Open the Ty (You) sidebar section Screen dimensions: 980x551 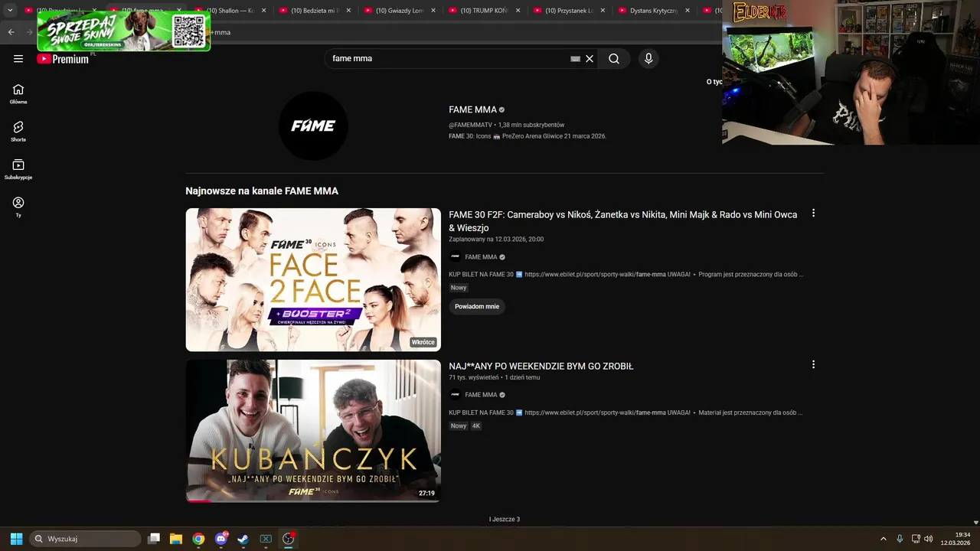click(x=18, y=207)
